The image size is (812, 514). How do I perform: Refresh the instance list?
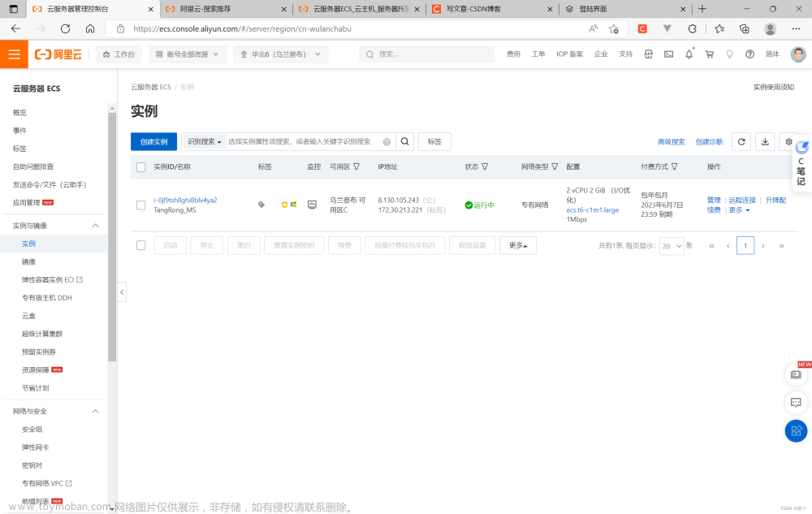coord(741,141)
